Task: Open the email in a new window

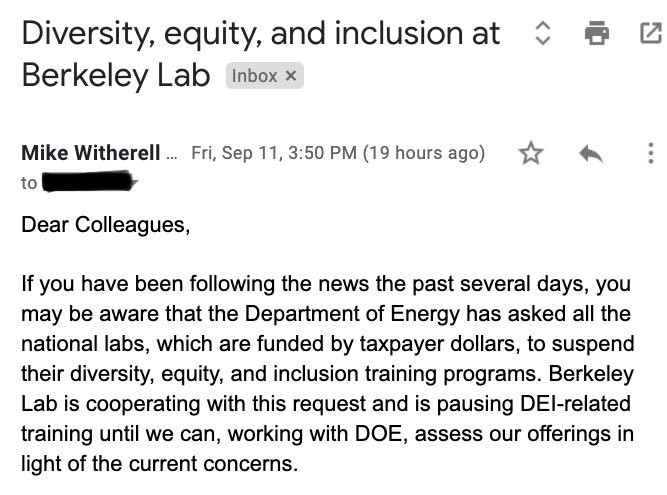Action: coord(649,33)
